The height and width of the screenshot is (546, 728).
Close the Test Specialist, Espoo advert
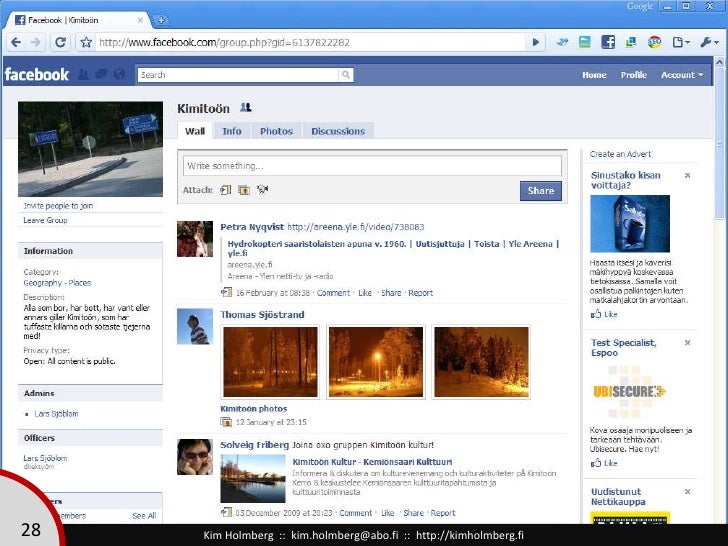(x=687, y=343)
